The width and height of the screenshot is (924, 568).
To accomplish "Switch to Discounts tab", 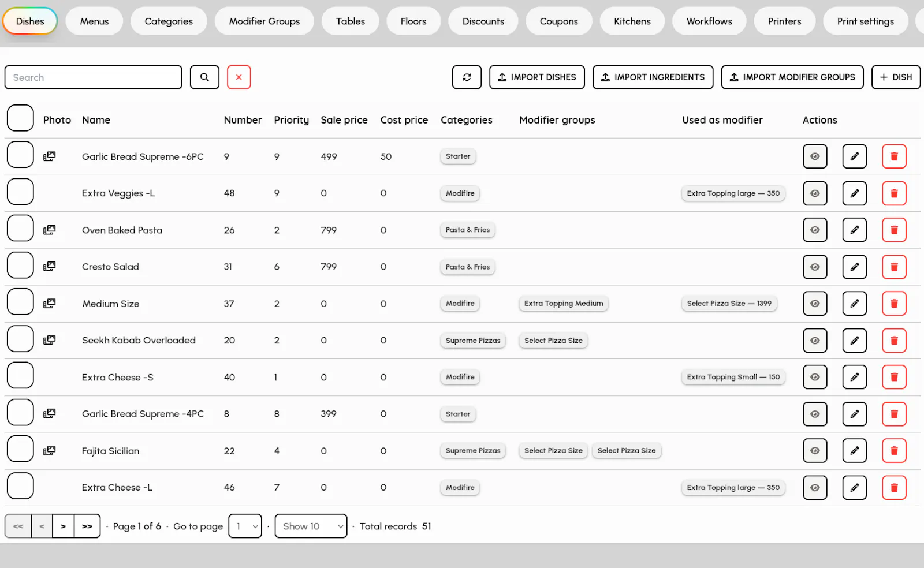I will pyautogui.click(x=483, y=21).
